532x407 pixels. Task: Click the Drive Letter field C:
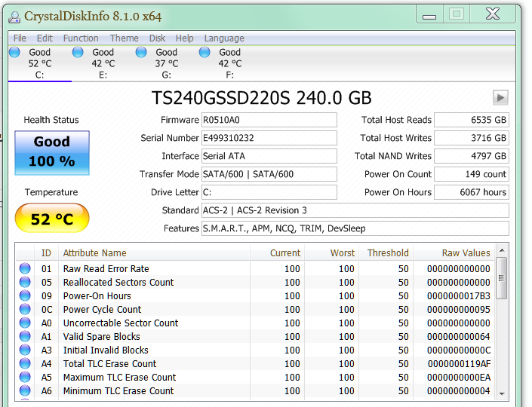pyautogui.click(x=269, y=192)
